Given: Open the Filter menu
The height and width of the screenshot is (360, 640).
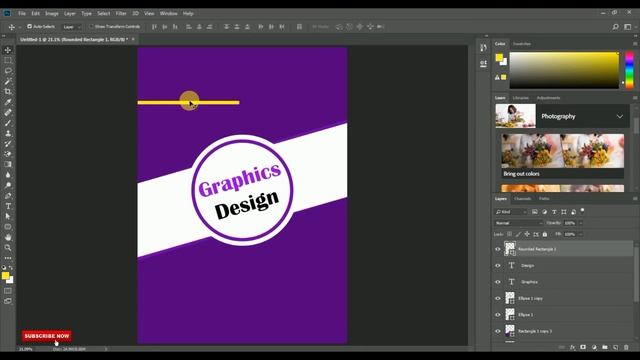Looking at the screenshot, I should (x=121, y=13).
